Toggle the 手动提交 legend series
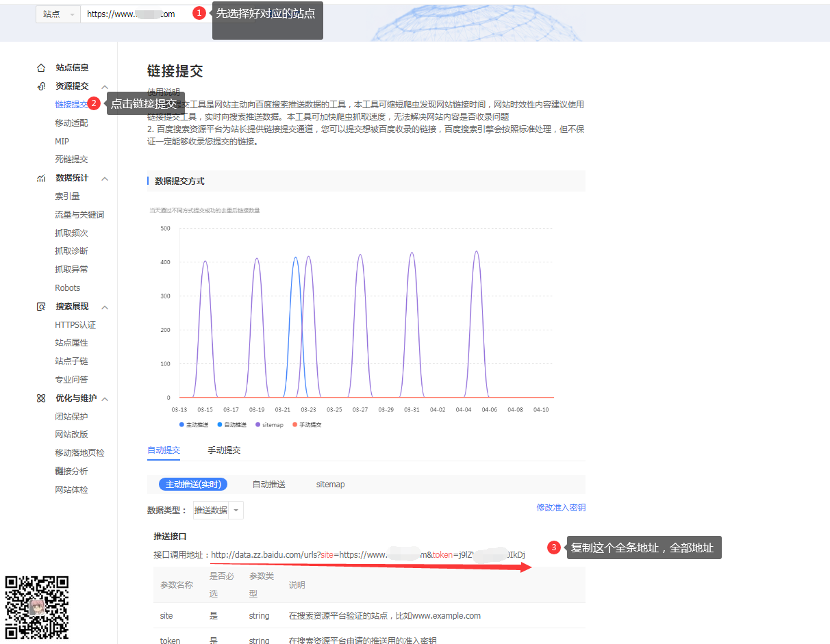The image size is (830, 644). 310,424
